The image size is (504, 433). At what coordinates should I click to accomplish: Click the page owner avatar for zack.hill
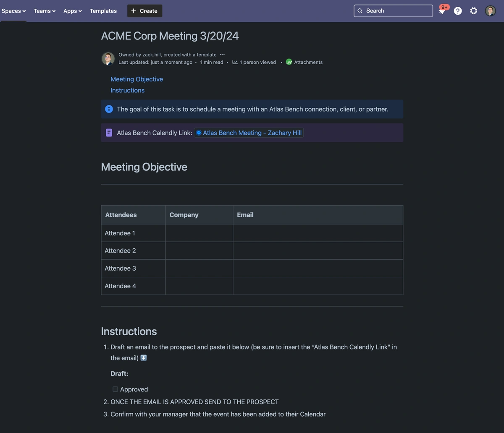(108, 58)
